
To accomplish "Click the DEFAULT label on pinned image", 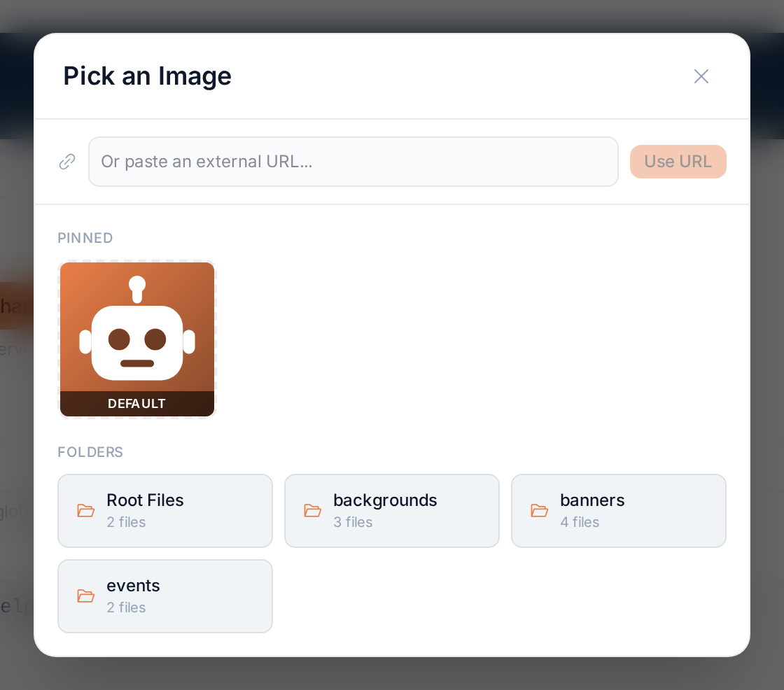I will (136, 404).
